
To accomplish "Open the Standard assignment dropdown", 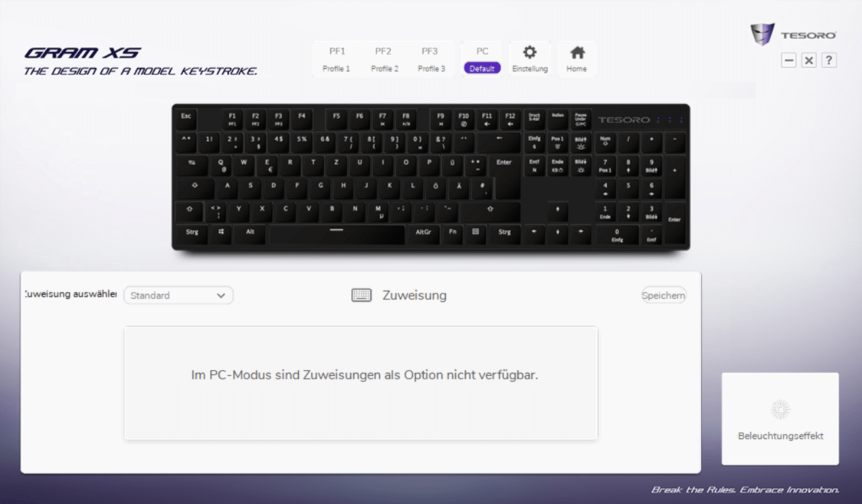I will (179, 295).
